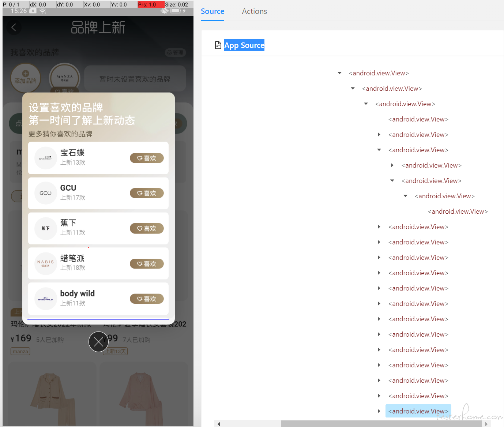This screenshot has height=427, width=504.
Task: Tap the ¥169 price
Action: [x=21, y=338]
